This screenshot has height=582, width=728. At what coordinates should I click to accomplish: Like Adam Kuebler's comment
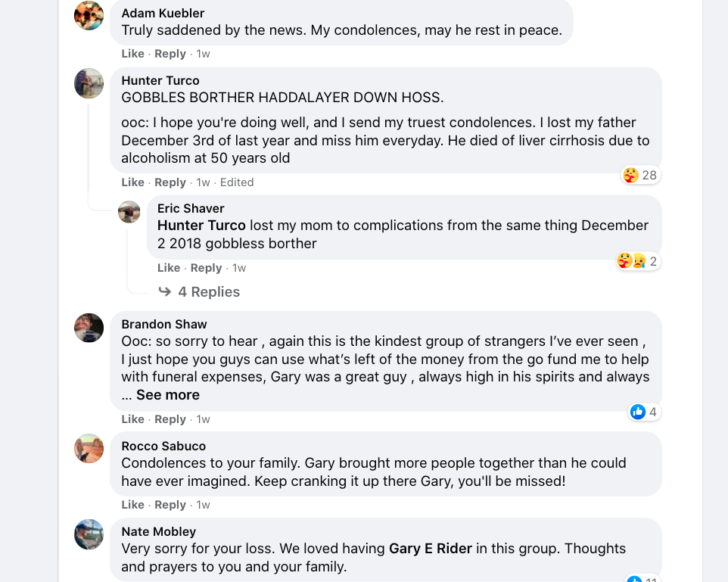(132, 54)
